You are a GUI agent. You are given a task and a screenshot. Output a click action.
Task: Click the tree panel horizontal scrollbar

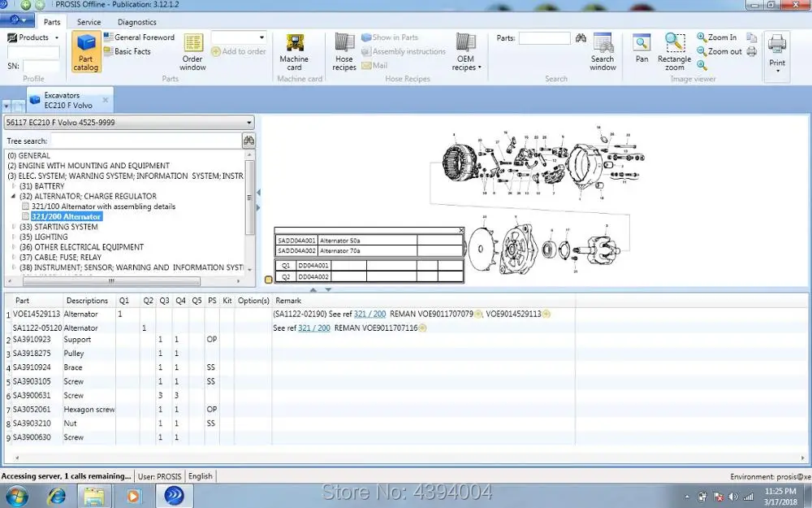[111, 281]
